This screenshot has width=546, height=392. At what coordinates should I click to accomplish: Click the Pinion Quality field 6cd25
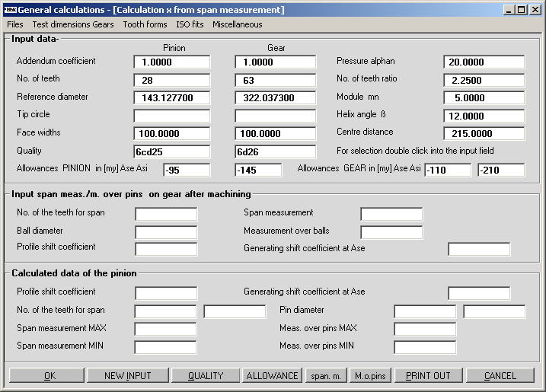point(171,151)
